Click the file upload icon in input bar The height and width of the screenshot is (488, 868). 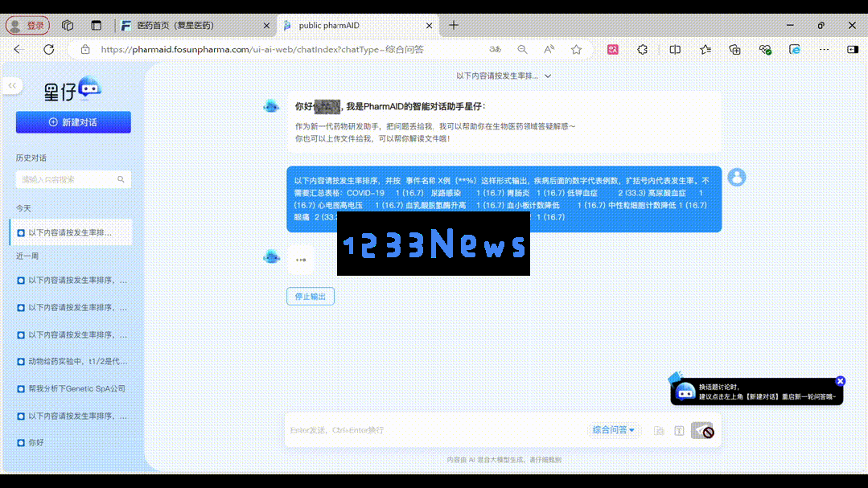pyautogui.click(x=659, y=430)
